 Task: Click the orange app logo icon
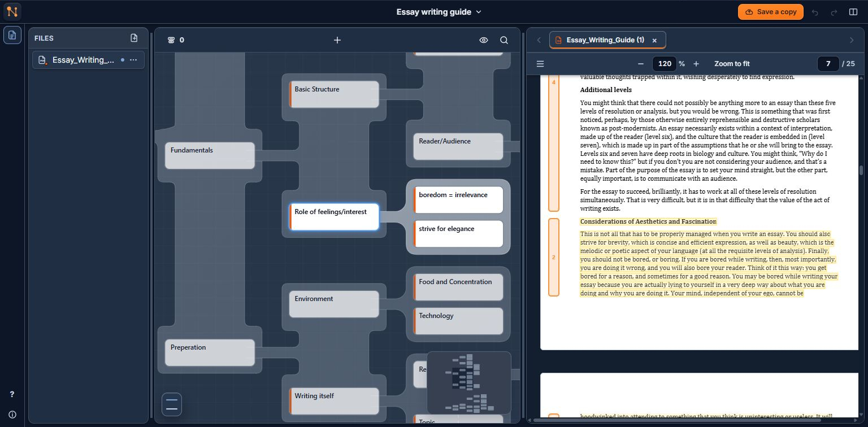tap(12, 11)
